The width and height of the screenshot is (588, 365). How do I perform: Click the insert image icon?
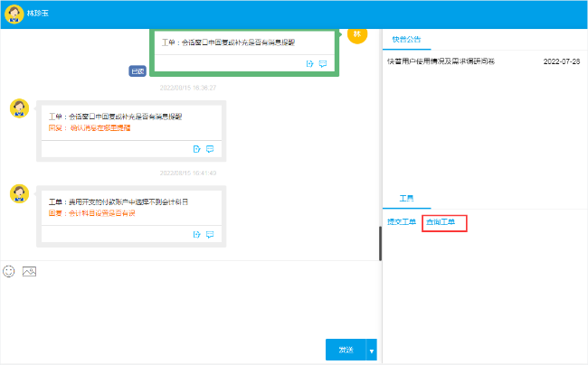[x=29, y=271]
